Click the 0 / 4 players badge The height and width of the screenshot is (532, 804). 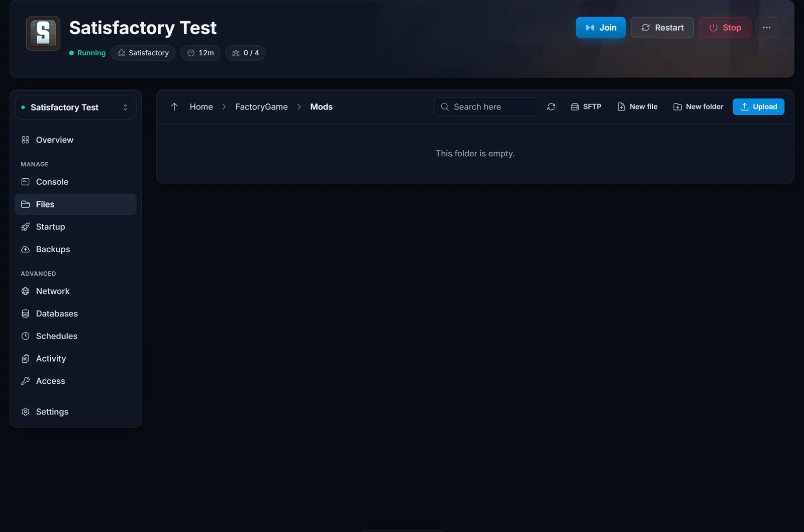(245, 53)
